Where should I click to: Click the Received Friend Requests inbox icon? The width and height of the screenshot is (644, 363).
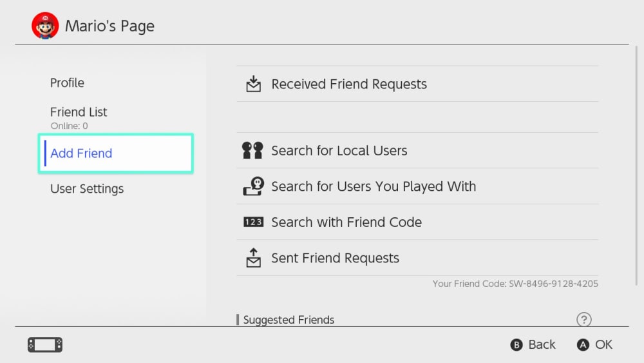[x=254, y=84]
